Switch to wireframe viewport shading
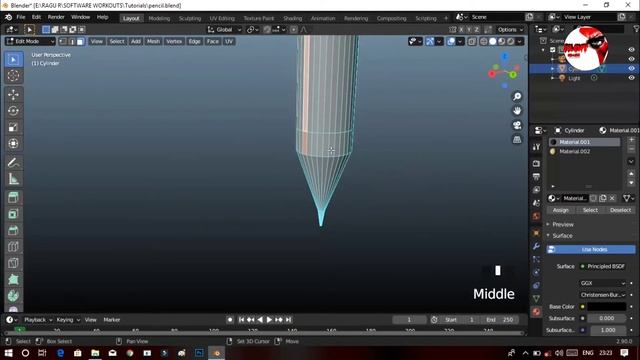The height and width of the screenshot is (360, 640). (484, 41)
